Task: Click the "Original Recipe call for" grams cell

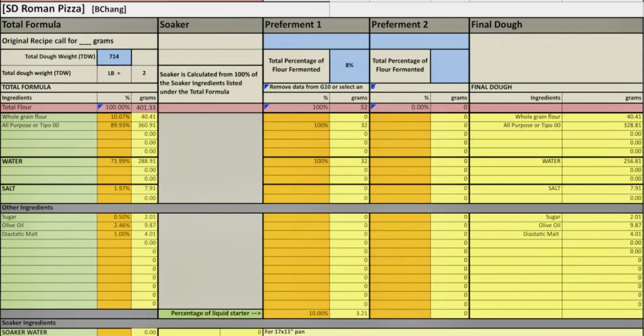Action: point(79,41)
